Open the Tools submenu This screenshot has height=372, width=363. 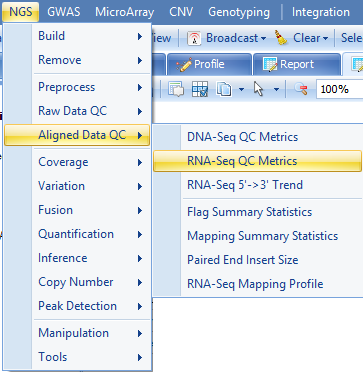coord(77,357)
